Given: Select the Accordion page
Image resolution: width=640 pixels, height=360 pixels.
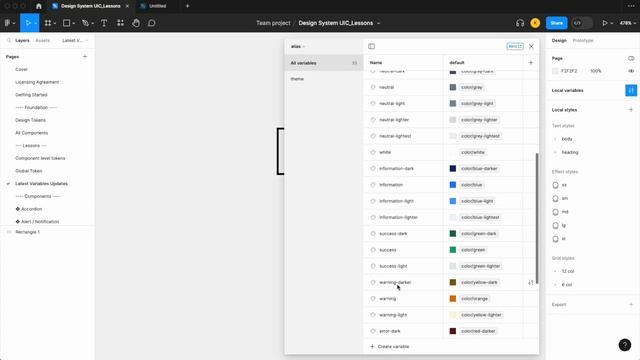Looking at the screenshot, I should [x=31, y=209].
